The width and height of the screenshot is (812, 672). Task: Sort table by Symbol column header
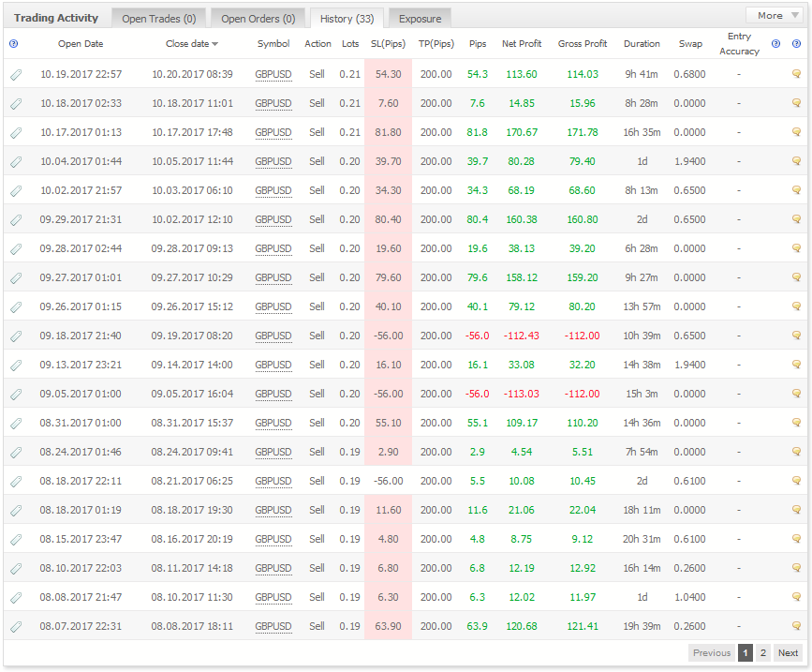[x=273, y=44]
